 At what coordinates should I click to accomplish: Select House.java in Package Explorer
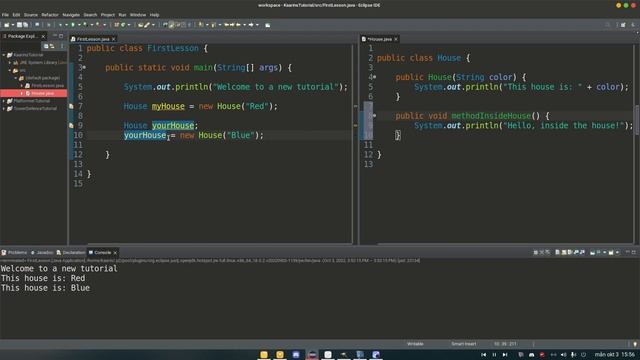click(x=40, y=93)
